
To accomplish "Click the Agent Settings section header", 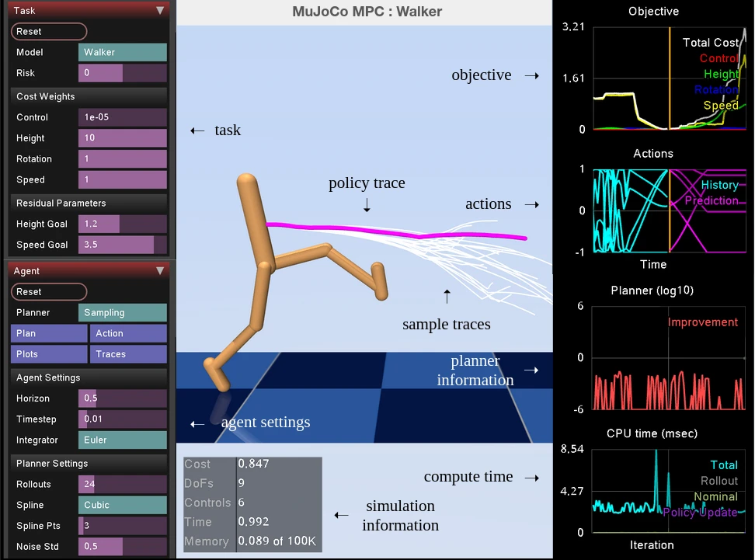I will pyautogui.click(x=89, y=377).
